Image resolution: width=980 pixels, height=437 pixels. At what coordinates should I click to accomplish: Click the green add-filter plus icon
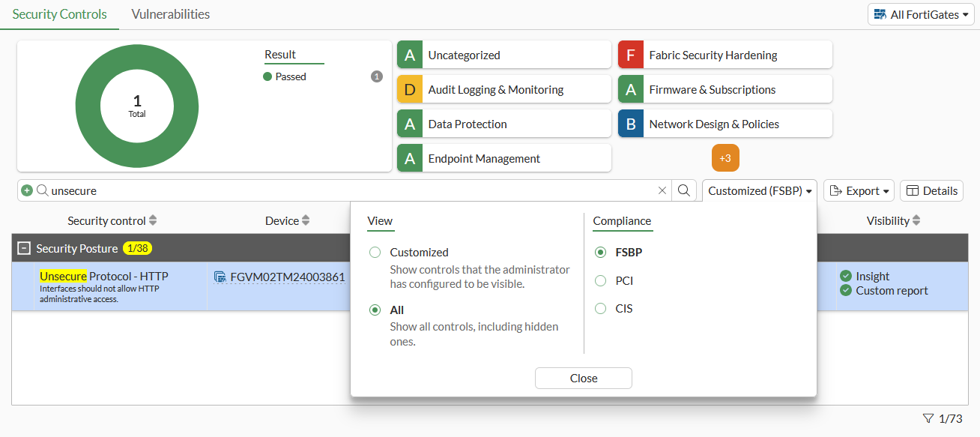tap(27, 191)
